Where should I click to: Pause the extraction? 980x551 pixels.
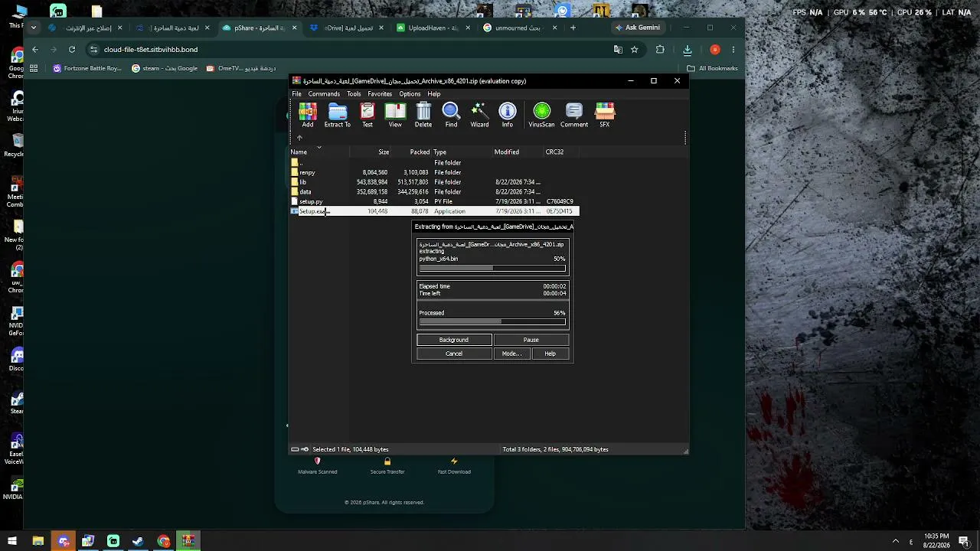[531, 340]
